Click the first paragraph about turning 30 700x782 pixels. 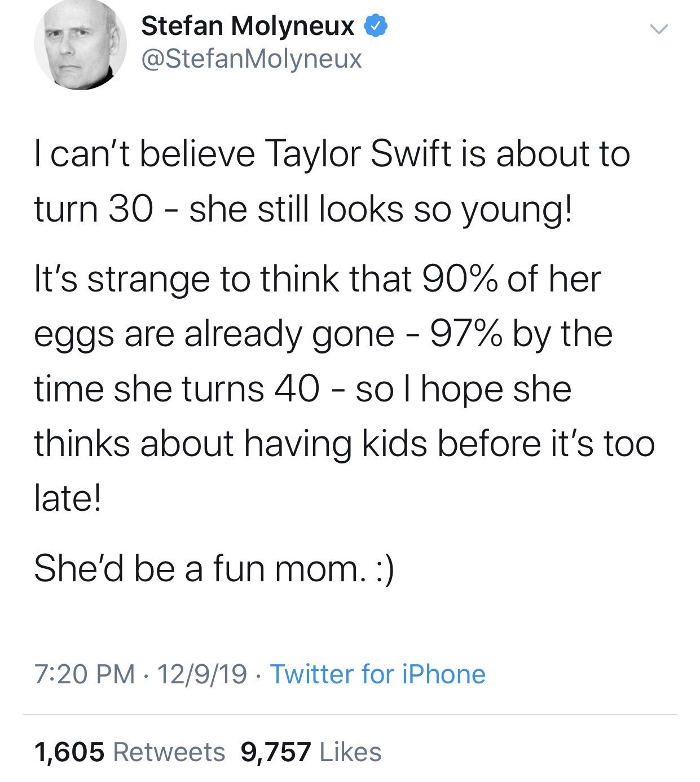[332, 180]
